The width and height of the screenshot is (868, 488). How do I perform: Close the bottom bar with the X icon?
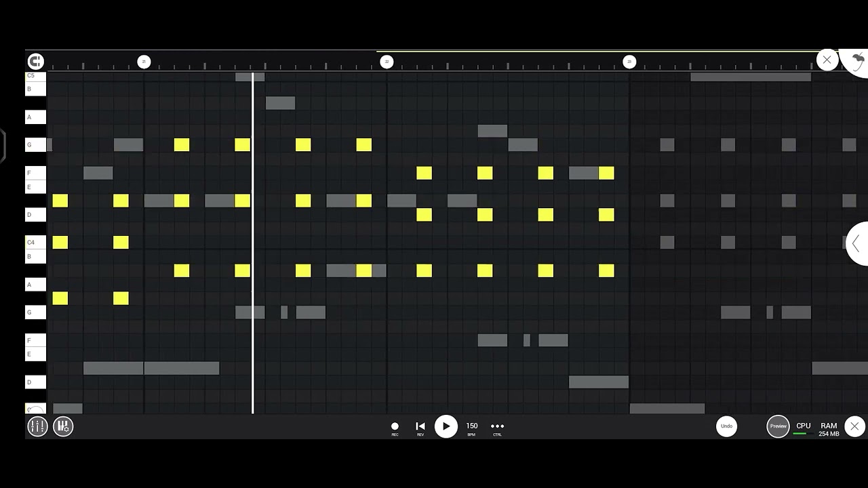(x=854, y=426)
